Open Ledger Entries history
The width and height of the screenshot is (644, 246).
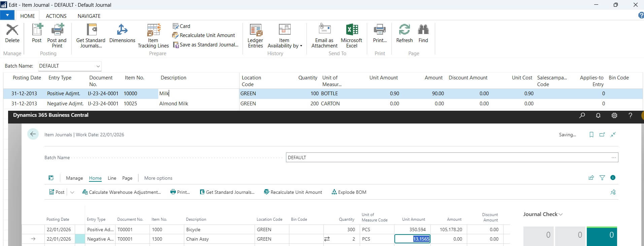(x=255, y=30)
